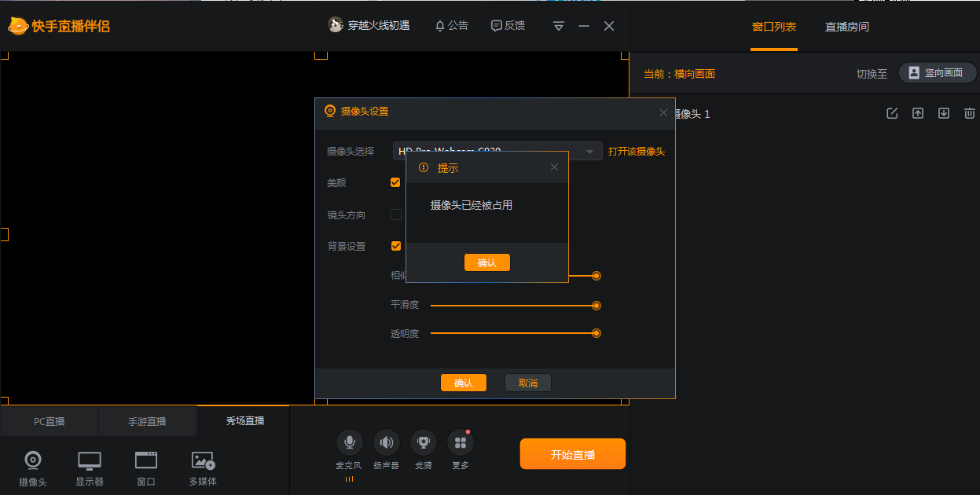The width and height of the screenshot is (980, 495).
Task: Click the 提示 warning icon
Action: click(424, 167)
